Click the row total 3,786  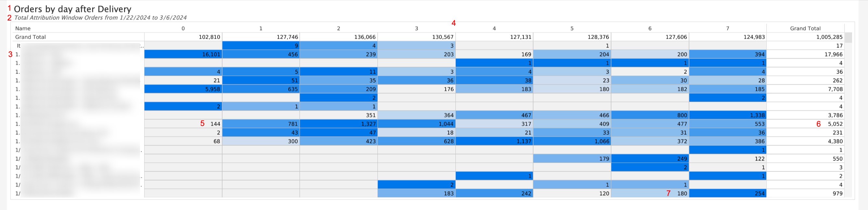805,115
